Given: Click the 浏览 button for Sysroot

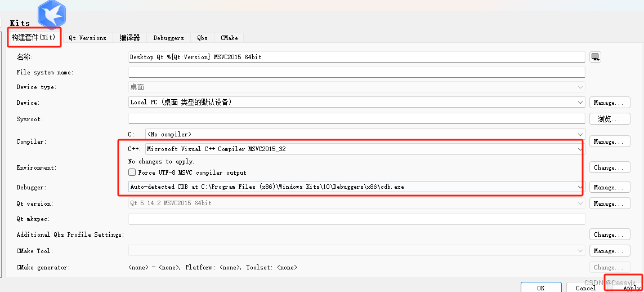Looking at the screenshot, I should point(610,119).
